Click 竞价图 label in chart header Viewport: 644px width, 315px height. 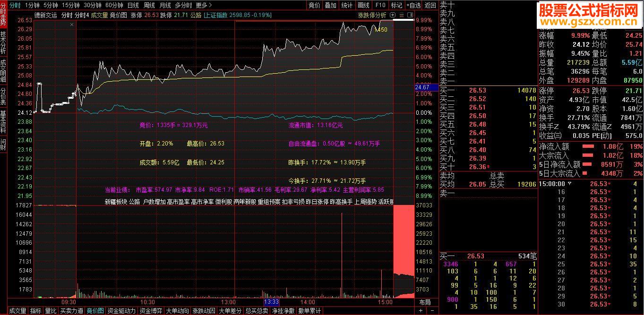point(118,15)
